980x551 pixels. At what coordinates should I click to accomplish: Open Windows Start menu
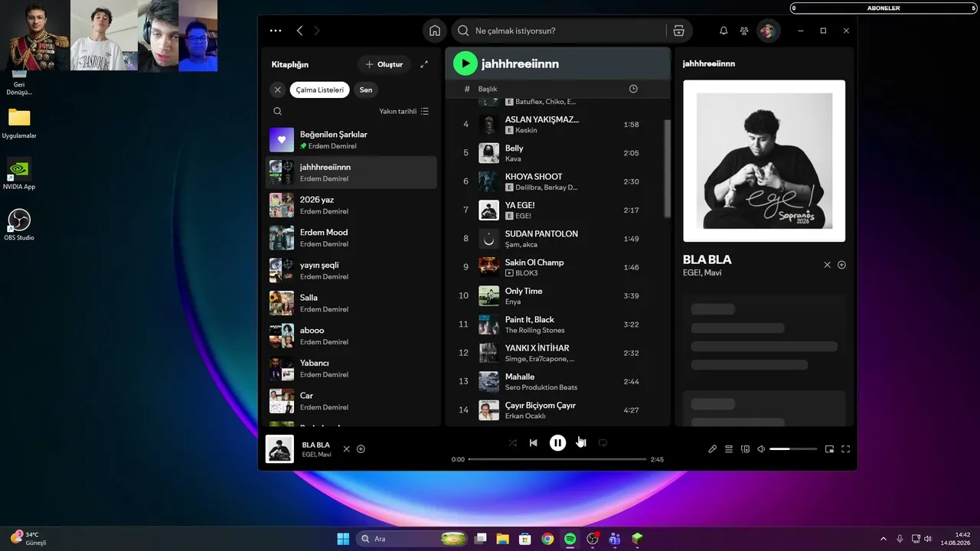click(343, 539)
